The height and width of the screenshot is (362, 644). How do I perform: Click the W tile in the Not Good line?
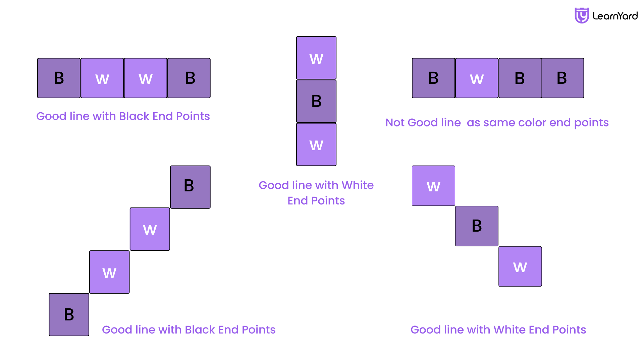click(477, 78)
